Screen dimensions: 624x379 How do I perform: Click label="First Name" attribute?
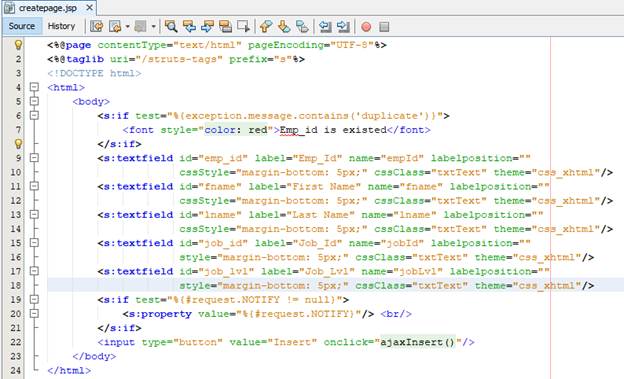tap(304, 186)
